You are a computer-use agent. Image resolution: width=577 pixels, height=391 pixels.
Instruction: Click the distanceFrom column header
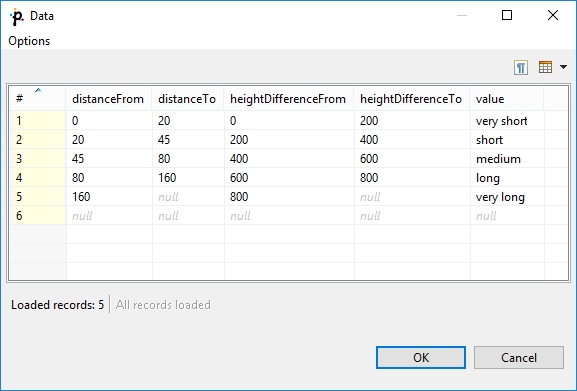(x=109, y=99)
